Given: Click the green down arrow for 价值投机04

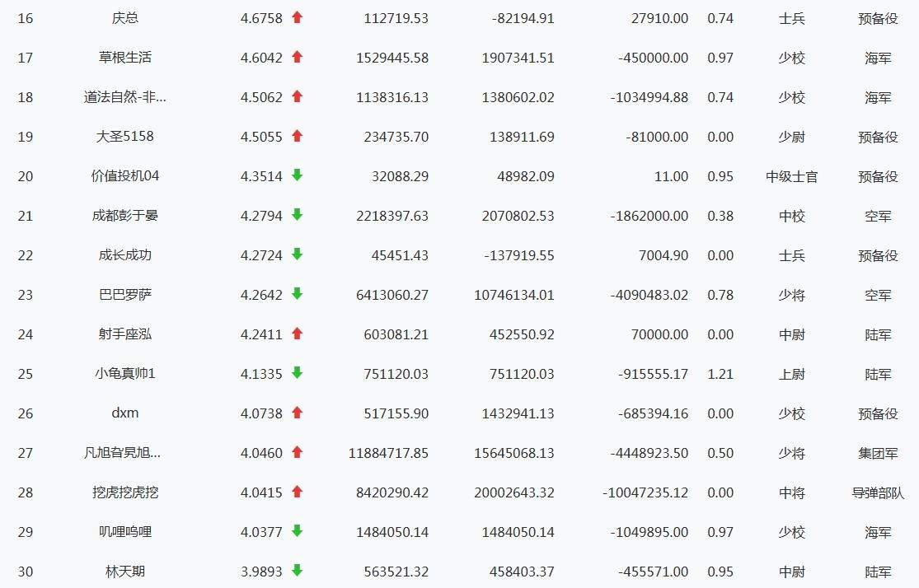Looking at the screenshot, I should 298,175.
